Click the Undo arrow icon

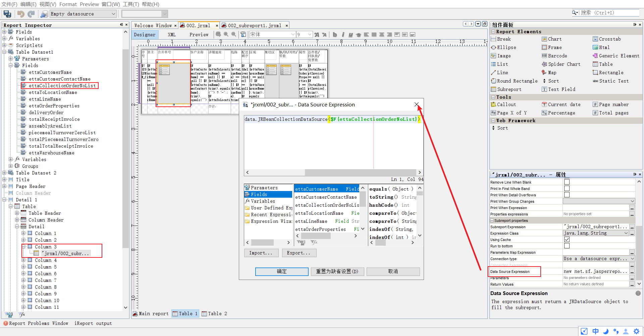coord(21,14)
